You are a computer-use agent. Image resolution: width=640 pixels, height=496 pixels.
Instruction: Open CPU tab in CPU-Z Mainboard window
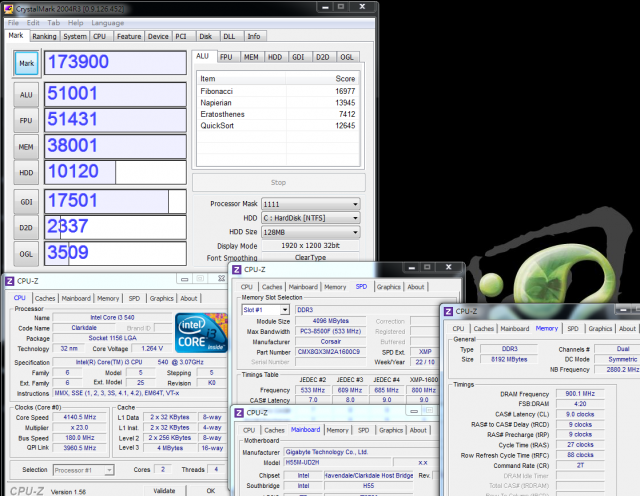249,430
